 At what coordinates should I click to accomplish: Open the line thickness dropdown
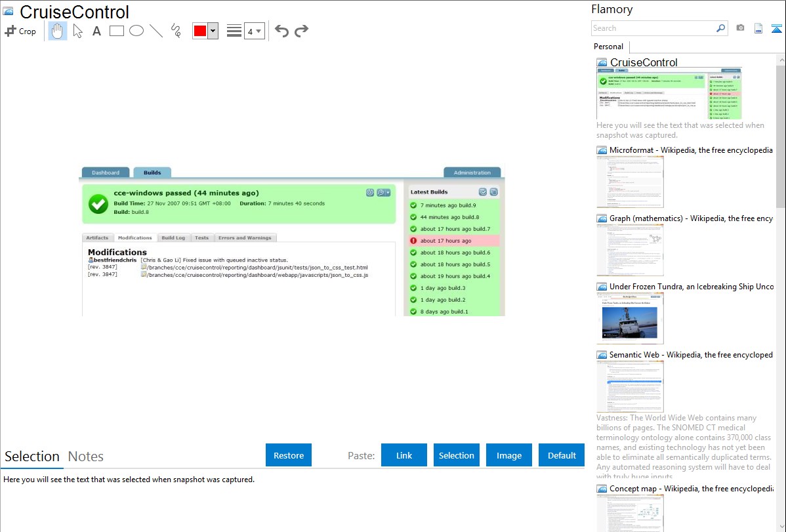click(x=254, y=31)
